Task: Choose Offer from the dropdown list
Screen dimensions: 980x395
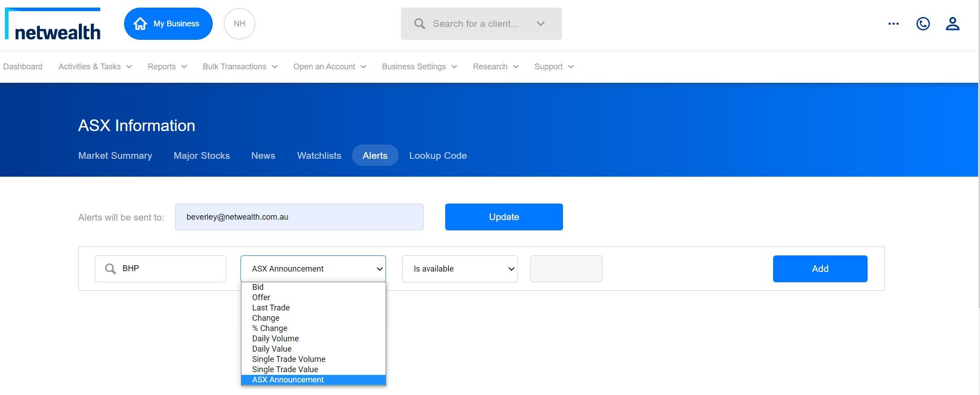Action: pos(314,297)
